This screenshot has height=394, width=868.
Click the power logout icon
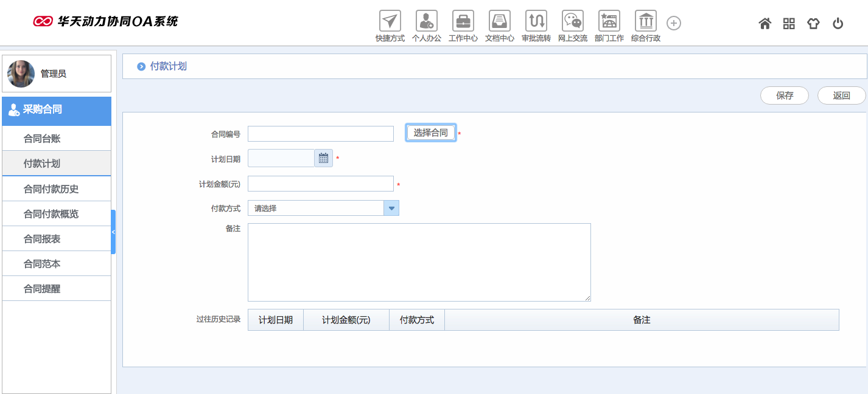point(838,24)
